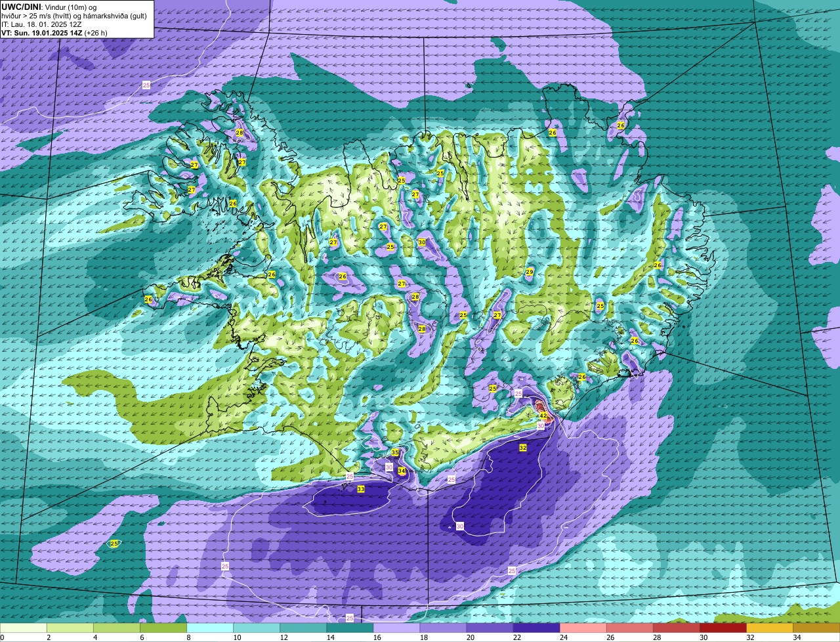Select the yellow 35 gust label
Screen dimensions: 840x642
click(x=395, y=453)
